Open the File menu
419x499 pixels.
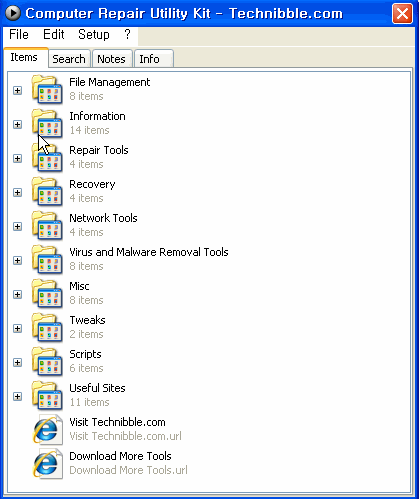[19, 34]
